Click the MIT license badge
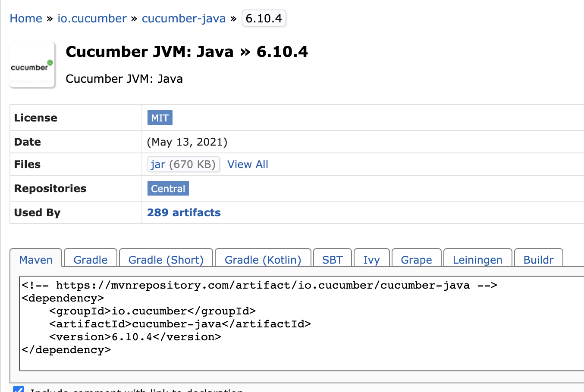Image resolution: width=584 pixels, height=392 pixels. click(x=160, y=117)
